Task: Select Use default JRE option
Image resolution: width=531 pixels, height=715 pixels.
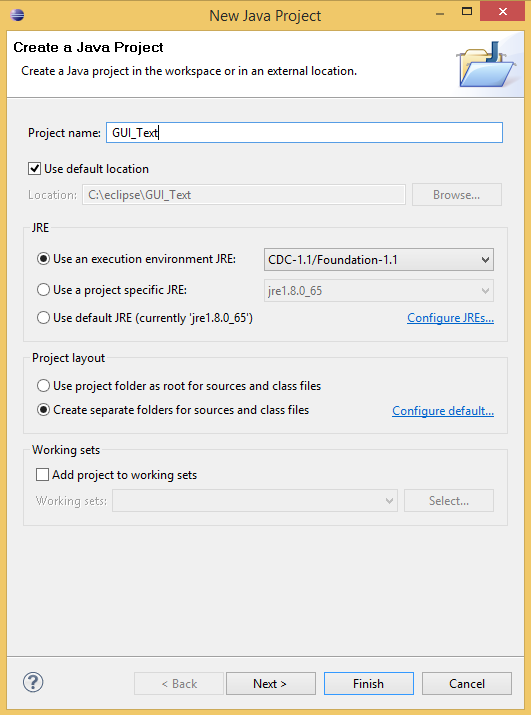Action: pos(43,317)
